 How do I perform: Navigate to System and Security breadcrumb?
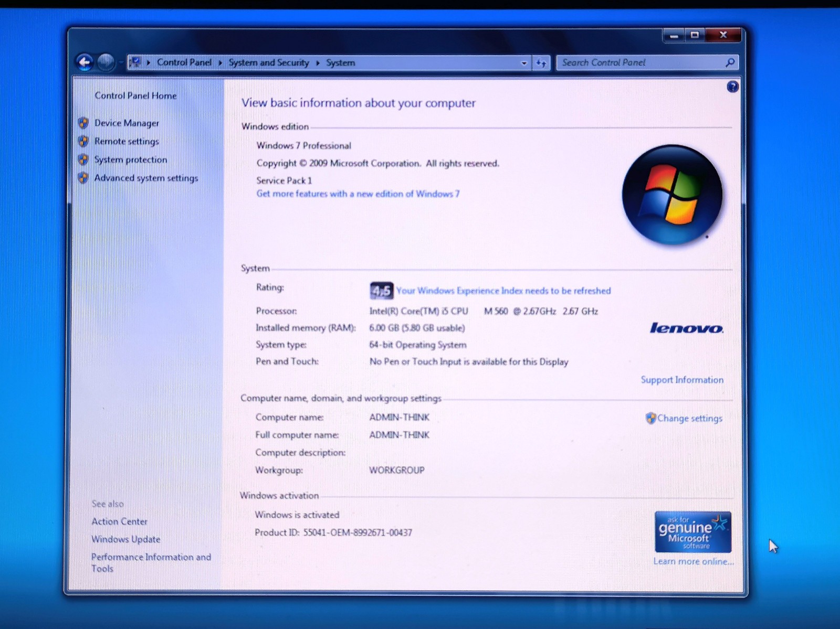coord(269,62)
